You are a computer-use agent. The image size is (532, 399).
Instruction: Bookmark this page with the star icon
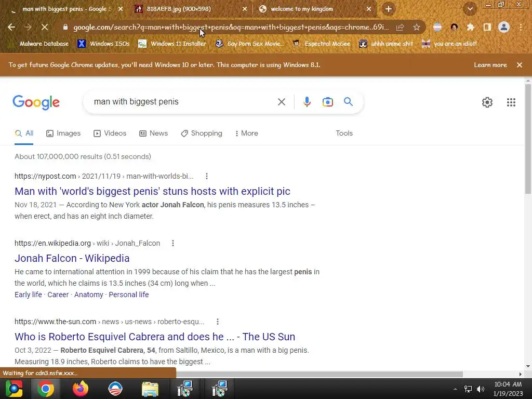(x=416, y=27)
